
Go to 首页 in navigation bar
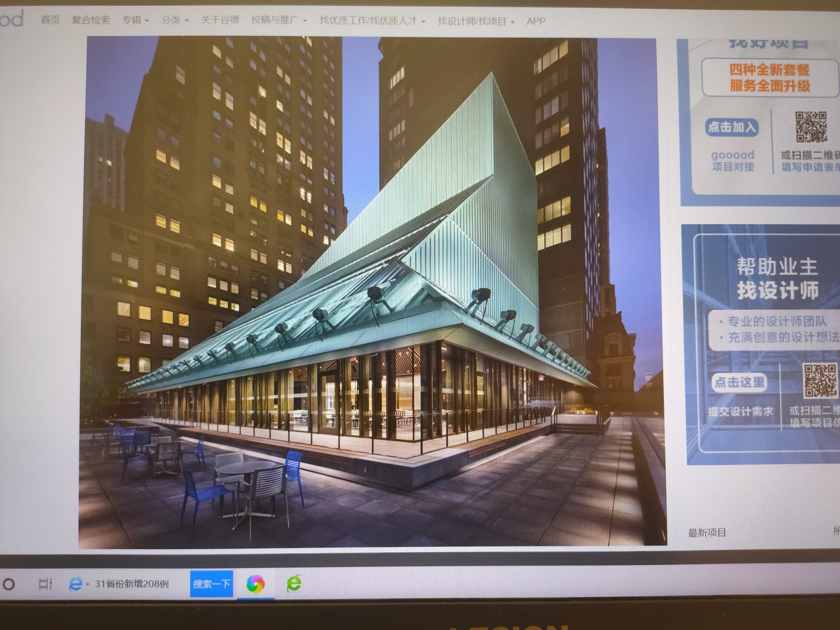point(50,19)
